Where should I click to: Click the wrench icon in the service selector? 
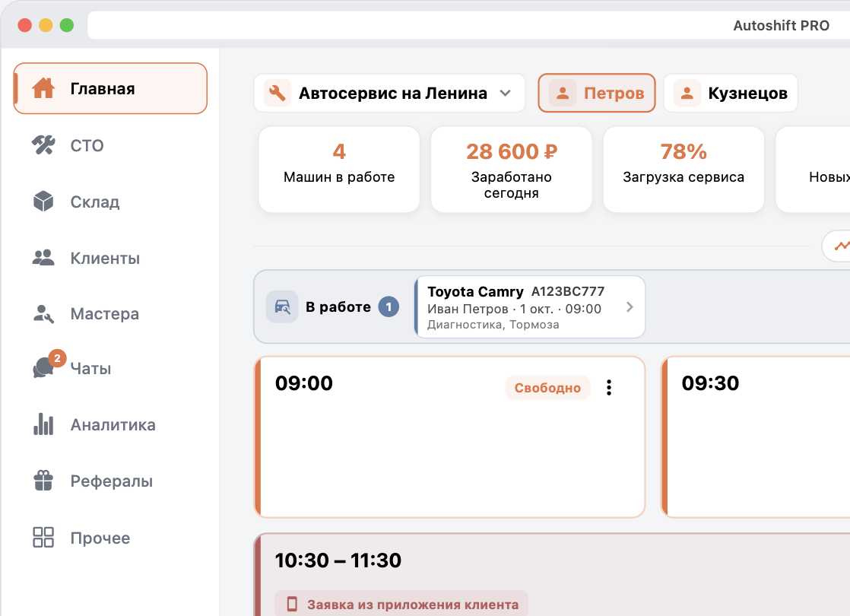[278, 94]
